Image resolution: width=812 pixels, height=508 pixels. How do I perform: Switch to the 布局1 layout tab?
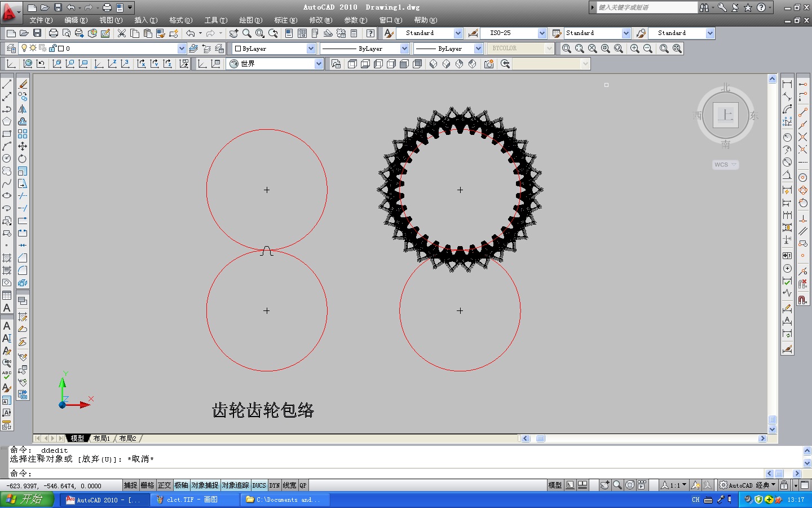(102, 439)
